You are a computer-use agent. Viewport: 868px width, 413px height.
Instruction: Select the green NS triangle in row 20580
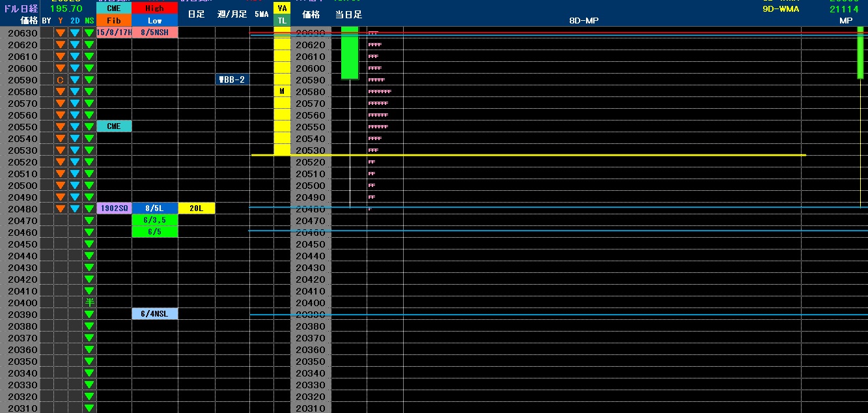click(x=89, y=91)
